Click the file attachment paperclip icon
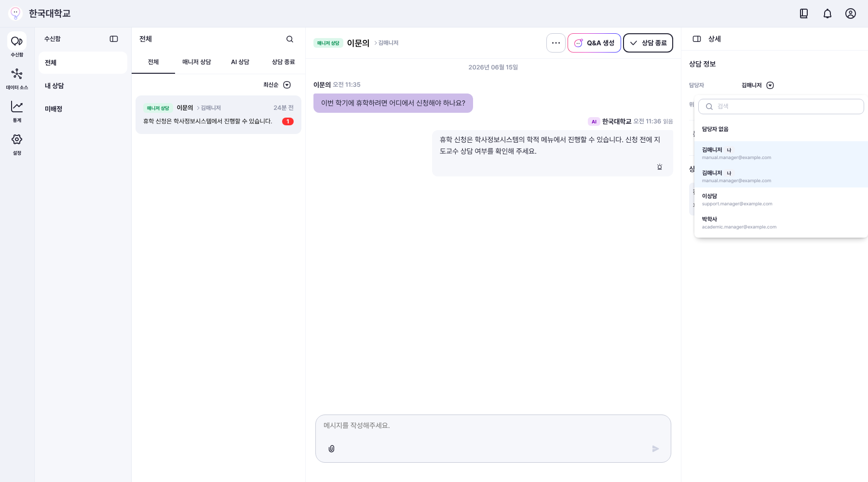This screenshot has height=482, width=868. click(x=331, y=449)
